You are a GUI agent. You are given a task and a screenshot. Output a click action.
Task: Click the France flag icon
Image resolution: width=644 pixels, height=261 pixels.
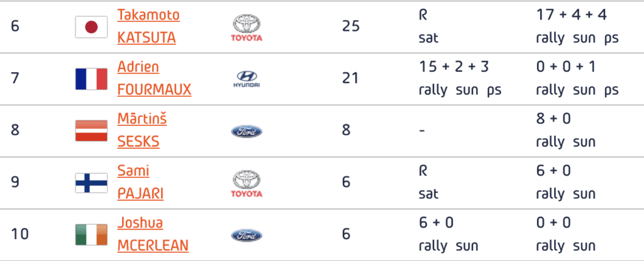tap(91, 79)
